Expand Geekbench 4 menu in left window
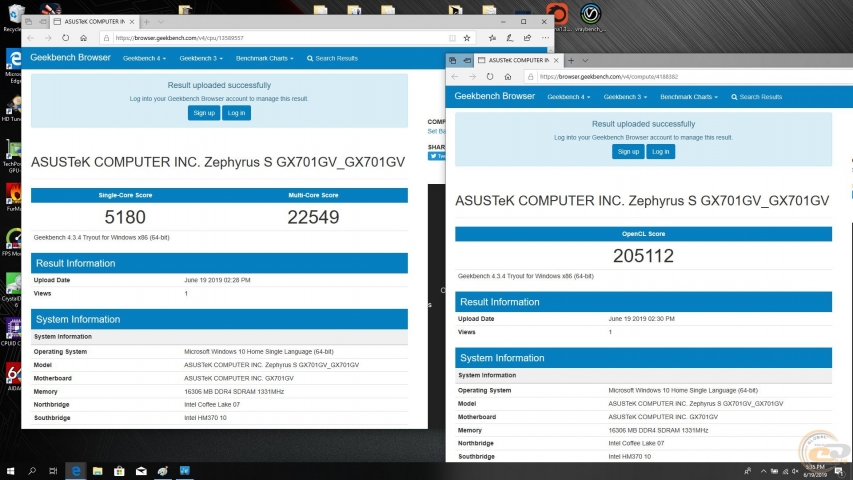This screenshot has width=853, height=480. click(144, 58)
